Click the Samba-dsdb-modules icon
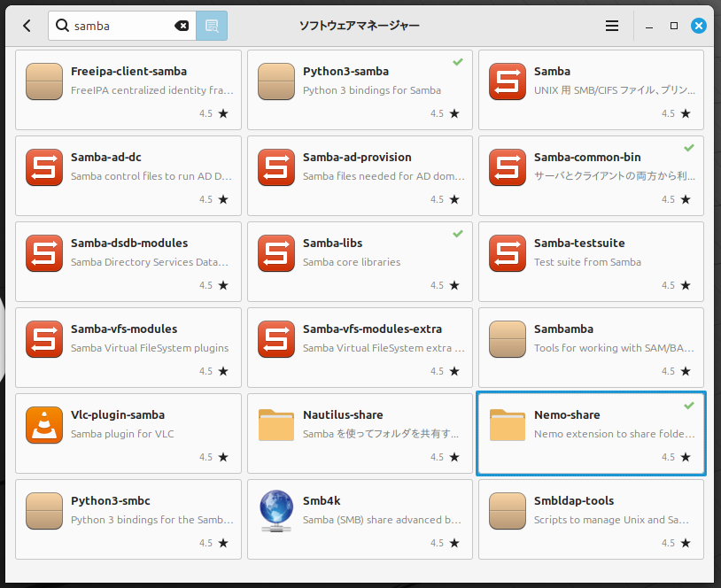This screenshot has height=588, width=721. click(x=44, y=253)
